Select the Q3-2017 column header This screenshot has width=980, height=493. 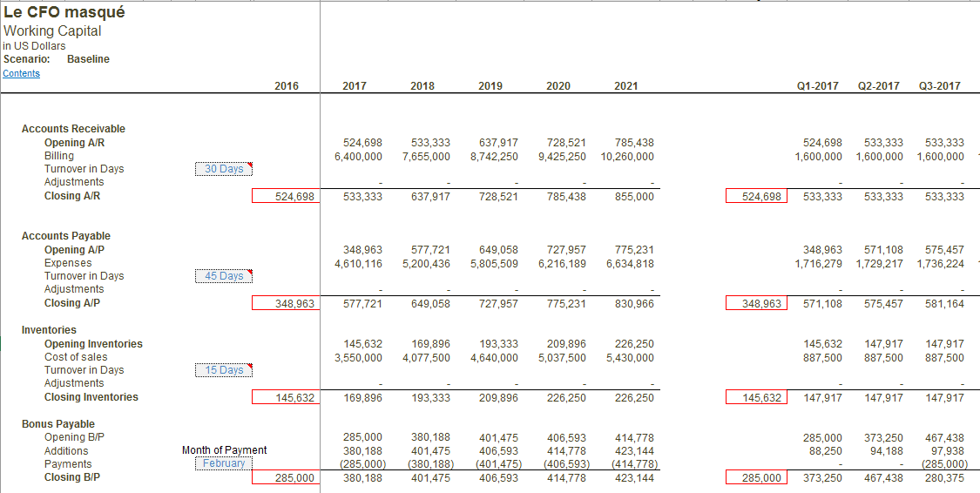pyautogui.click(x=939, y=86)
